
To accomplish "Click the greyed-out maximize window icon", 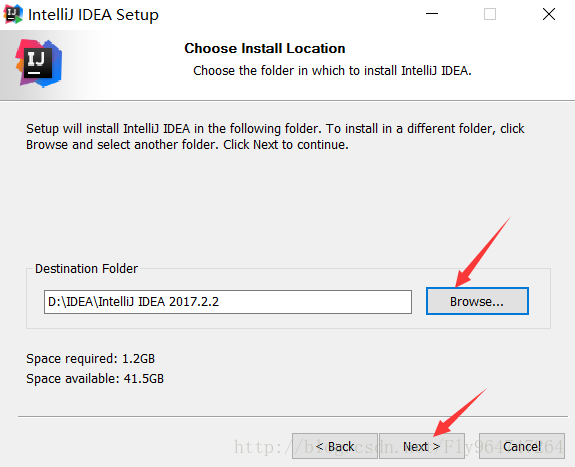I will click(x=490, y=14).
